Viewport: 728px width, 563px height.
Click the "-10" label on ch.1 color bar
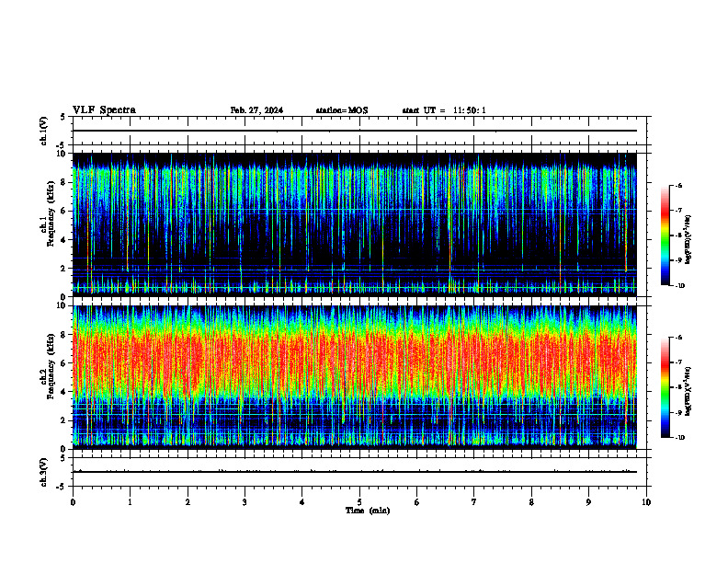pyautogui.click(x=680, y=286)
